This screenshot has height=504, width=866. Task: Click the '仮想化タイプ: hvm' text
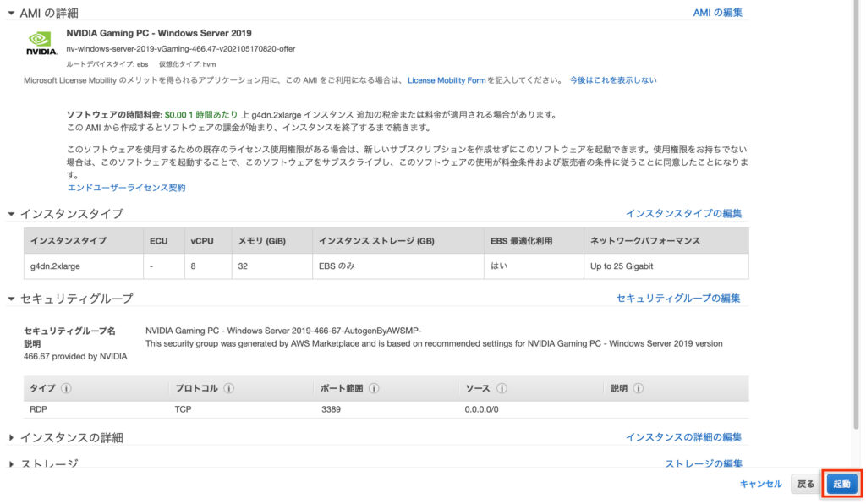click(x=187, y=64)
